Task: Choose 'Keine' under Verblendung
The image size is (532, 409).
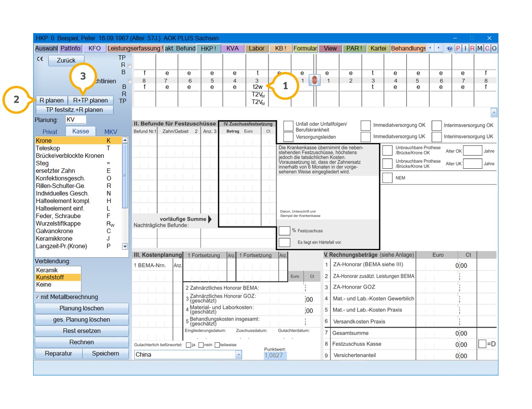Action: [58, 285]
